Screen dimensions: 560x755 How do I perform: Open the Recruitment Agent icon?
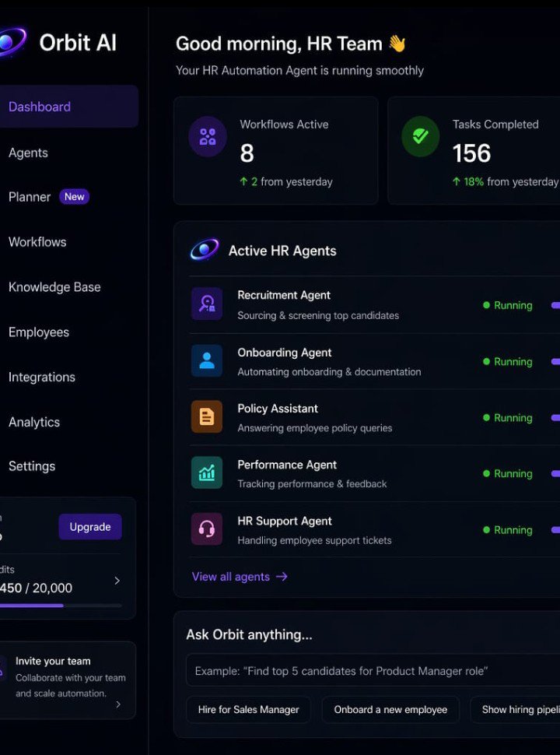coord(207,304)
